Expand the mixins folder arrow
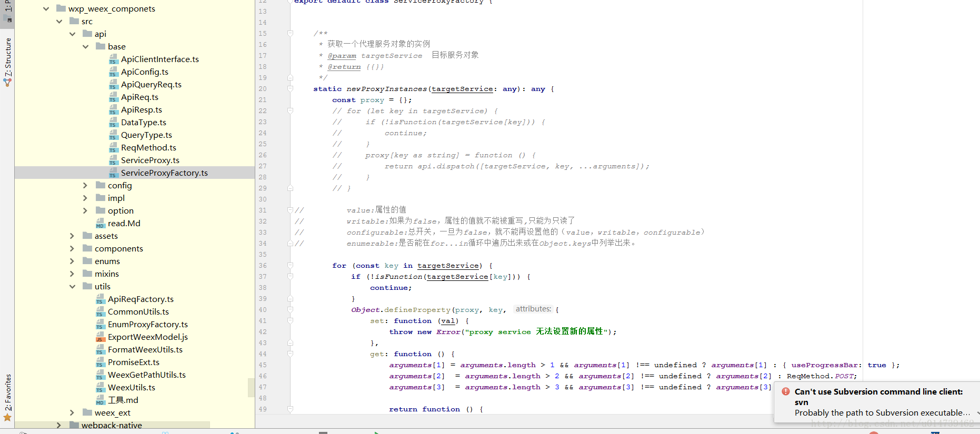This screenshot has width=980, height=434. (72, 274)
